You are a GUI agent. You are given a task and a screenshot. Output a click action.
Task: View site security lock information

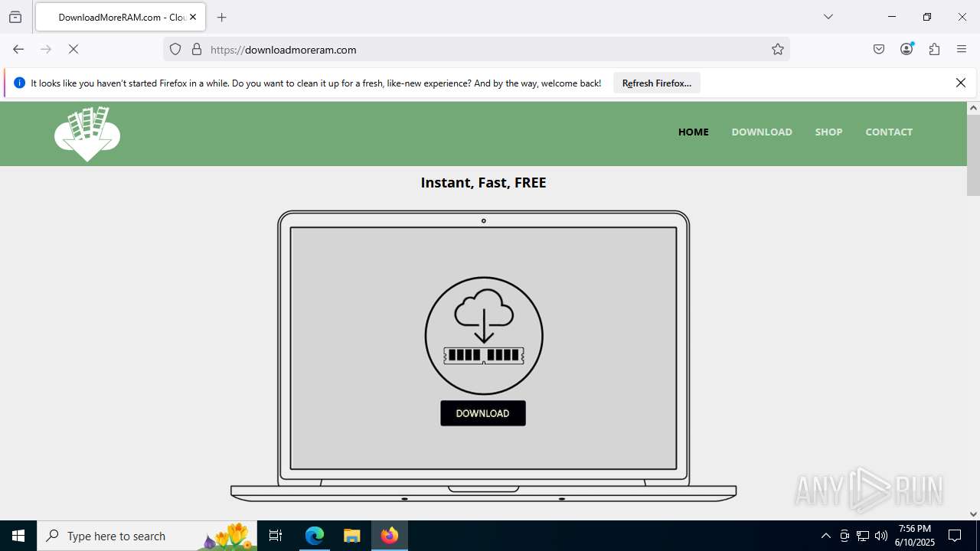(197, 49)
